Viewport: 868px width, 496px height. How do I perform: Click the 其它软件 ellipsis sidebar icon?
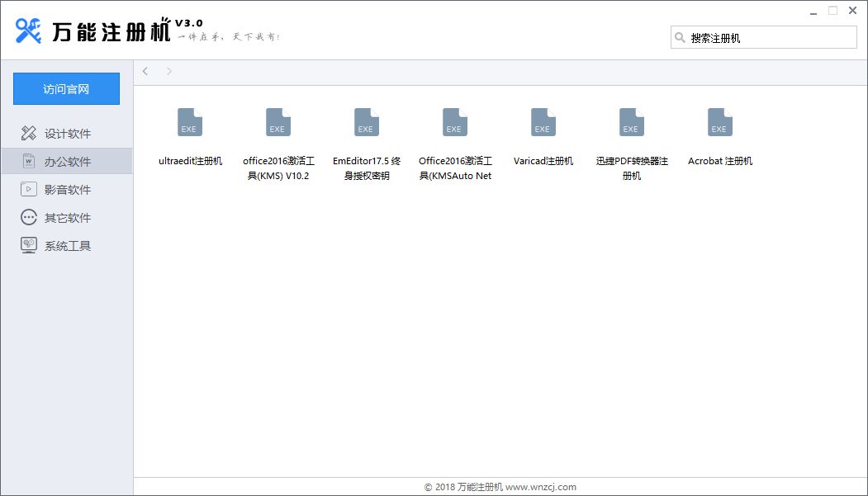click(x=29, y=217)
